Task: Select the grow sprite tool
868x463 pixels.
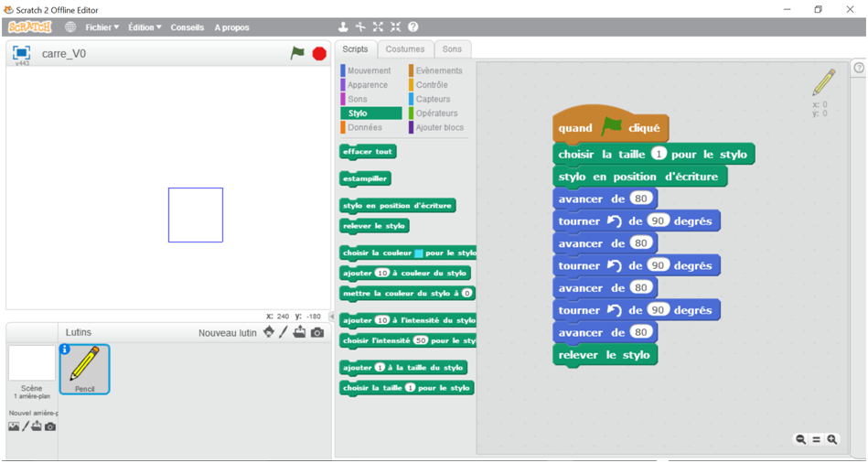Action: 378,27
